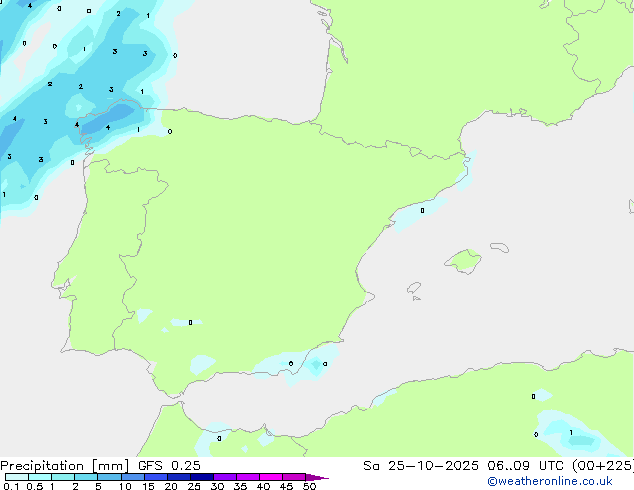Click the (00+225) forecast offset text
Screen dimensions: 634x490
click(602, 466)
